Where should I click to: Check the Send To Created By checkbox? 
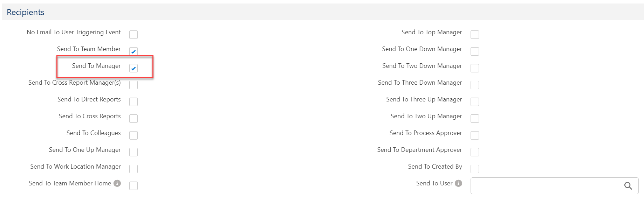pos(475,169)
